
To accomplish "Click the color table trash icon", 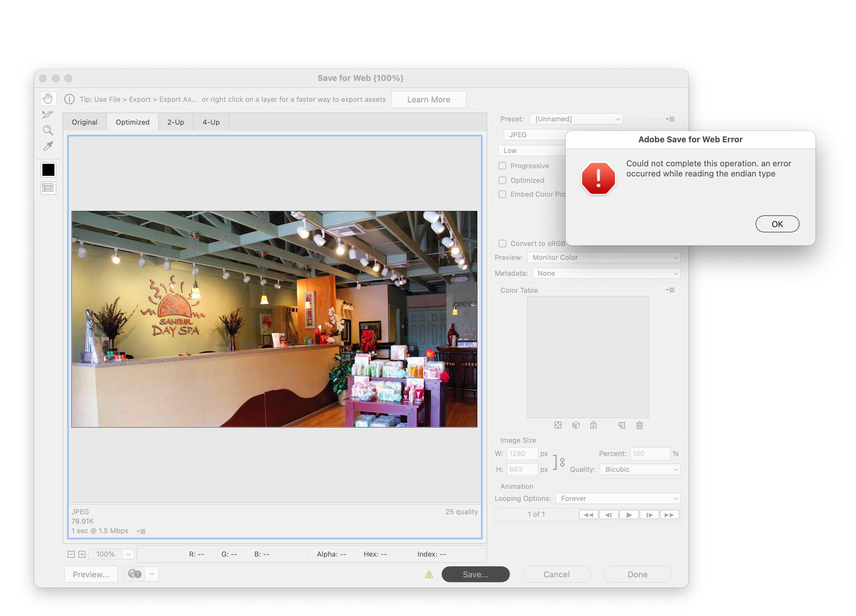I will (639, 426).
